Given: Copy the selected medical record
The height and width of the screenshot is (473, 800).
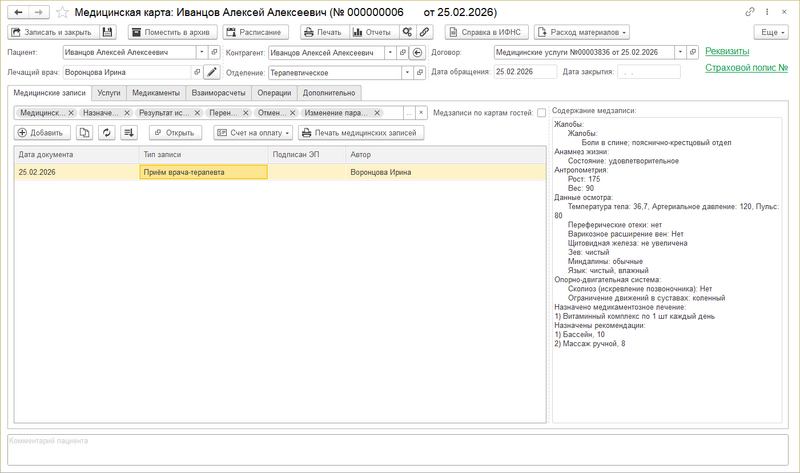Looking at the screenshot, I should tap(84, 132).
